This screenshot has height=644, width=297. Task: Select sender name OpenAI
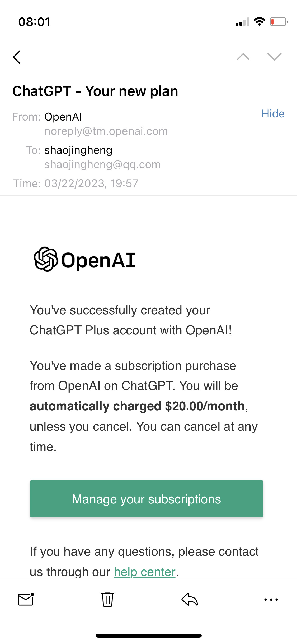[x=63, y=117]
